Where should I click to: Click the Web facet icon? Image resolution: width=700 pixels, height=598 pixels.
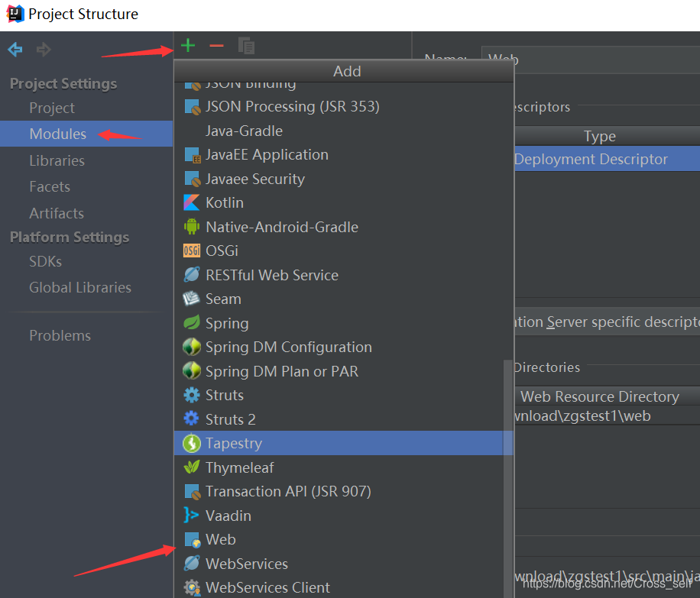(192, 539)
